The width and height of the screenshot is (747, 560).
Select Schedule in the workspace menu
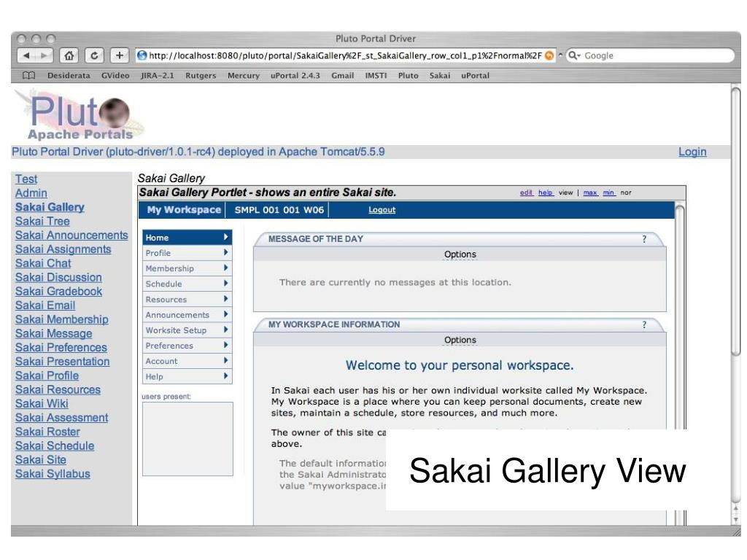[187, 284]
